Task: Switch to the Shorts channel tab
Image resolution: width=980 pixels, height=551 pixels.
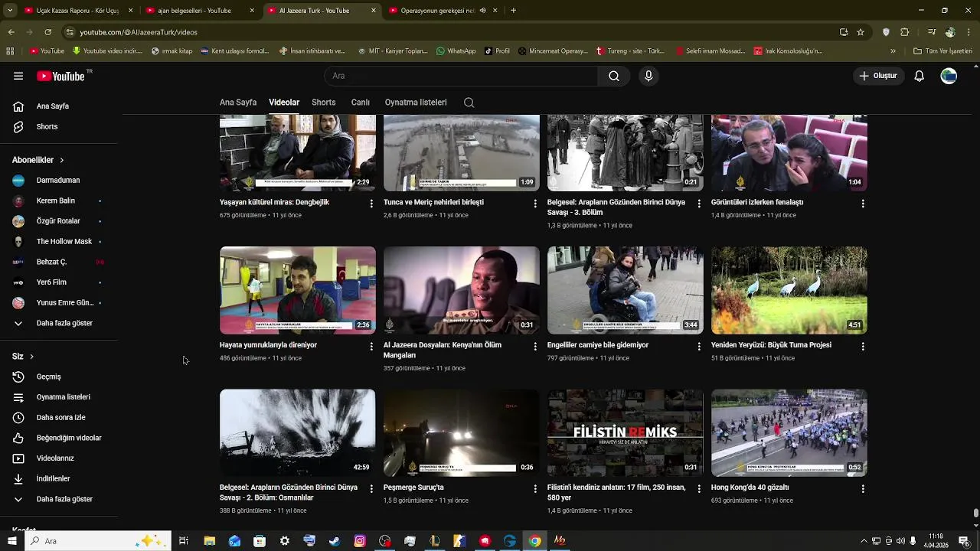Action: [x=324, y=103]
